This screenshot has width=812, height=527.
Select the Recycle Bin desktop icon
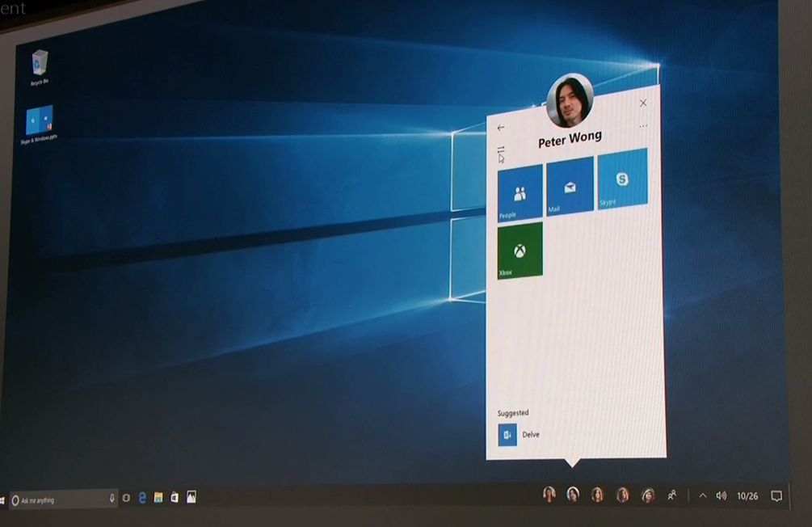pos(40,67)
